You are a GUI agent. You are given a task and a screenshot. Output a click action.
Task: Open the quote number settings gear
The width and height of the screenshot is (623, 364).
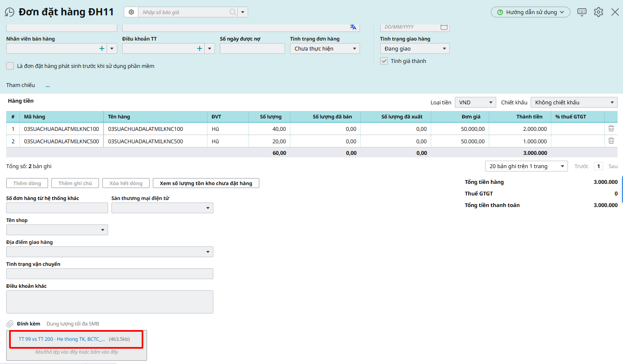pyautogui.click(x=131, y=12)
